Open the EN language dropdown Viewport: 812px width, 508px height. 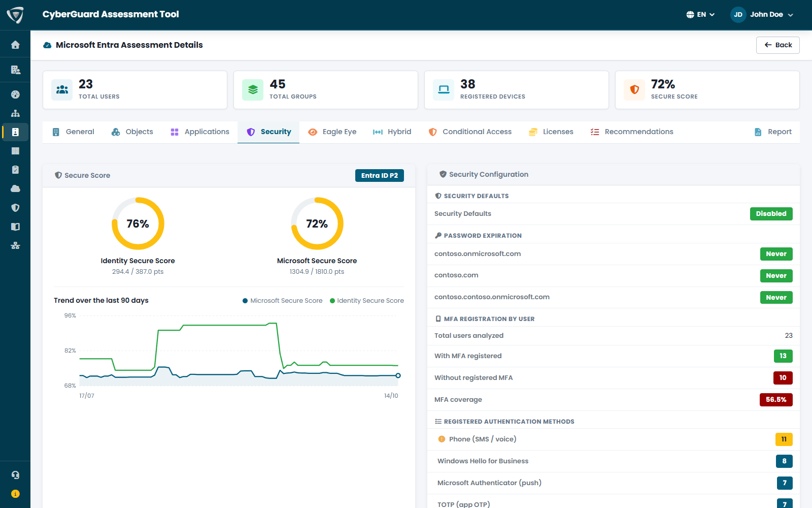click(x=700, y=15)
